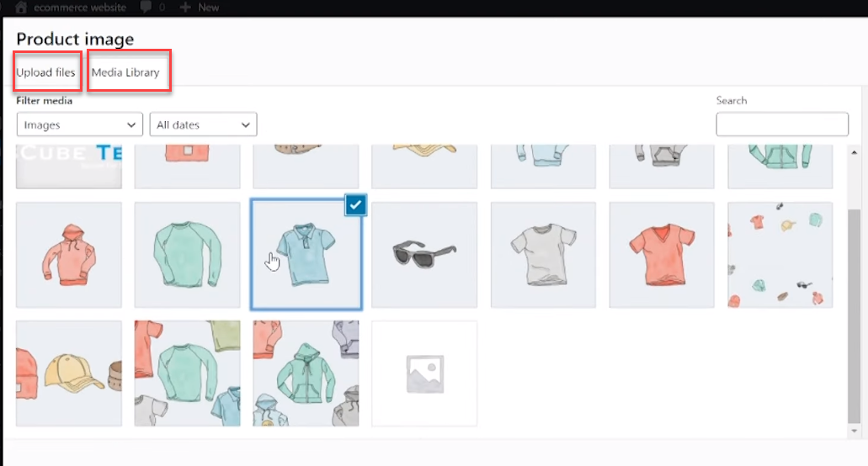The image size is (868, 466).
Task: Expand the All dates filter dropdown
Action: click(x=203, y=124)
